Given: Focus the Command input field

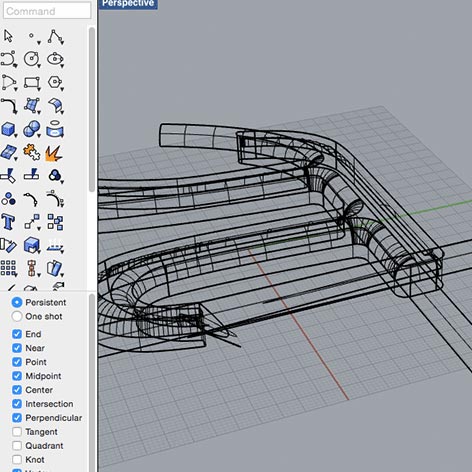Looking at the screenshot, I should (47, 11).
